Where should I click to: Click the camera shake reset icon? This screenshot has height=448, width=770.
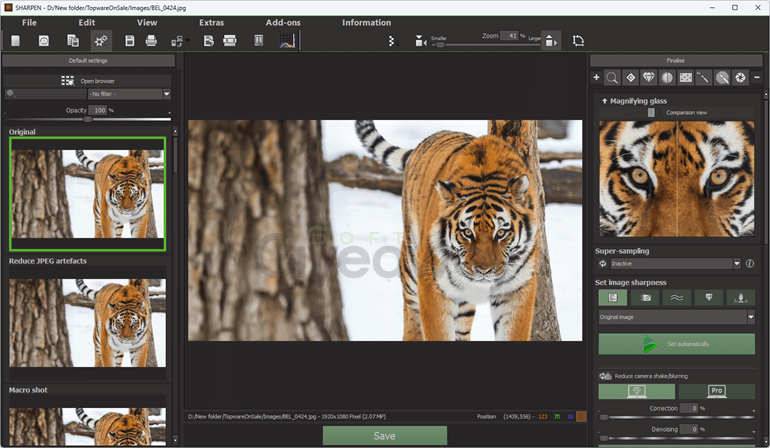click(x=605, y=376)
